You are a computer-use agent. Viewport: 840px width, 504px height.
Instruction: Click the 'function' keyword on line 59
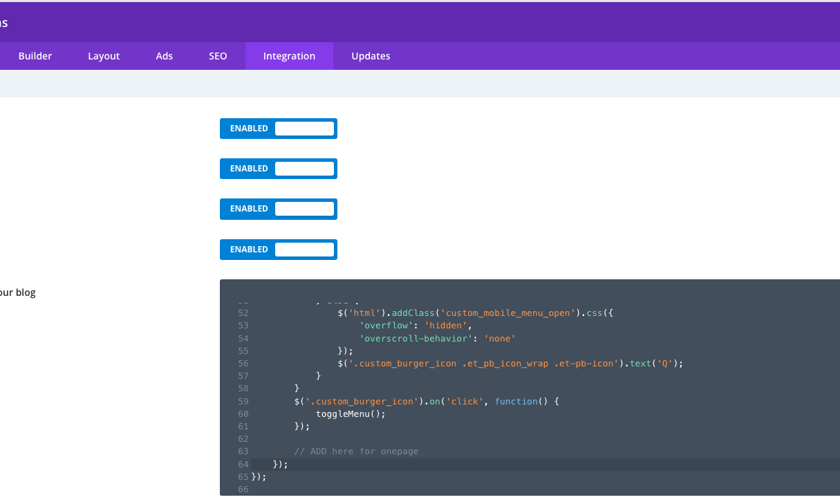tap(518, 401)
